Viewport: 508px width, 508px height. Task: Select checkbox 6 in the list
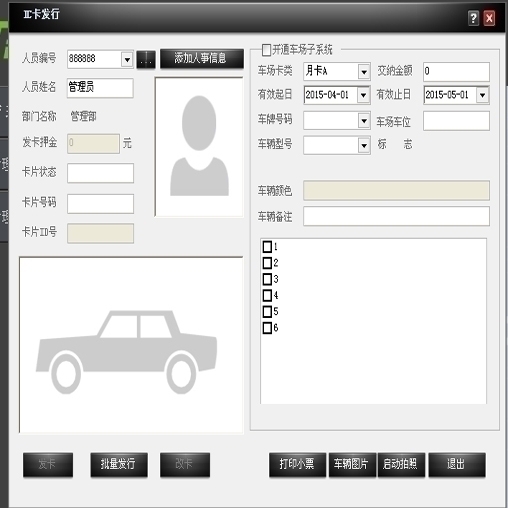(267, 328)
